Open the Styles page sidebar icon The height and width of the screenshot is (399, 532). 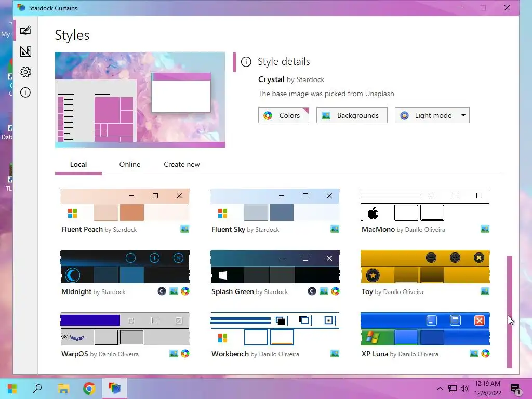tap(25, 31)
